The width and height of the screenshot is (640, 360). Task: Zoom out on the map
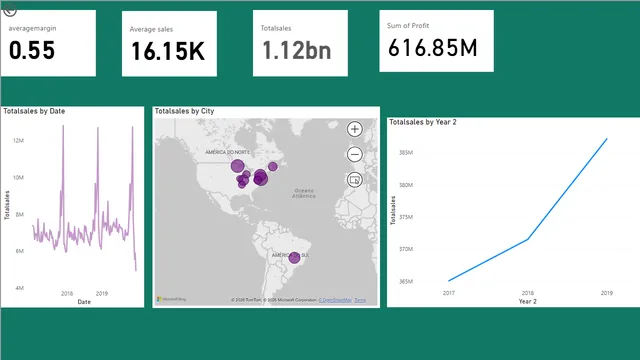354,154
